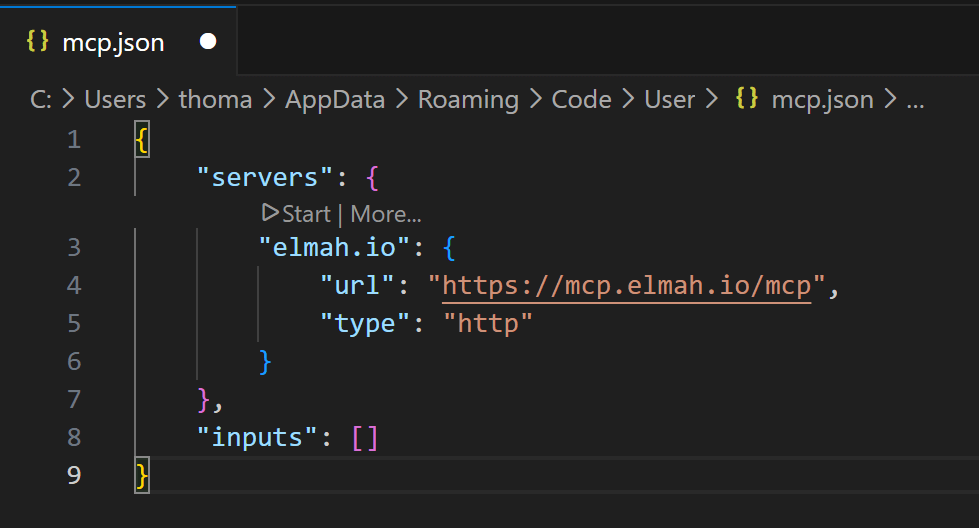The width and height of the screenshot is (979, 528).
Task: Click line number 7 in gutter
Action: pos(74,399)
